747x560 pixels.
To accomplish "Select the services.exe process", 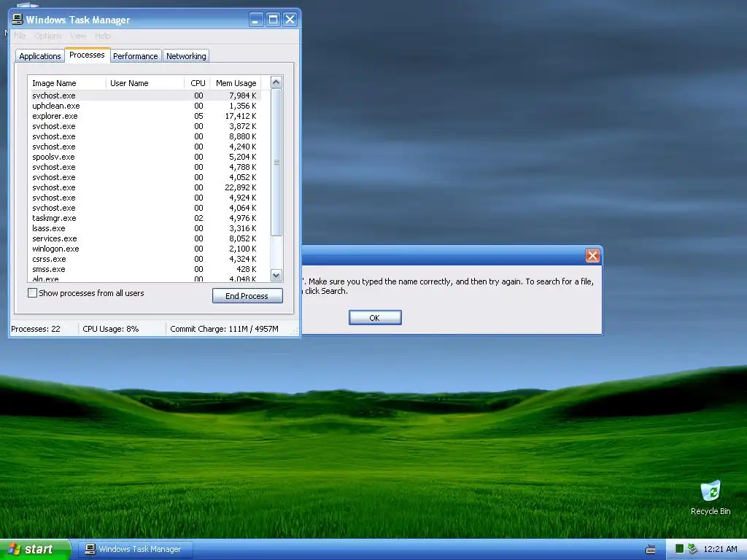I will click(144, 238).
